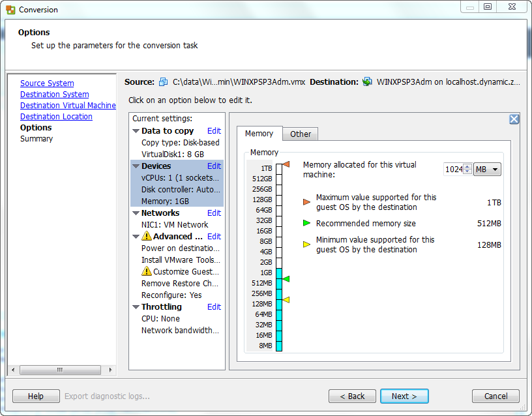
Task: Click the source virtual machine icon
Action: pyautogui.click(x=163, y=82)
